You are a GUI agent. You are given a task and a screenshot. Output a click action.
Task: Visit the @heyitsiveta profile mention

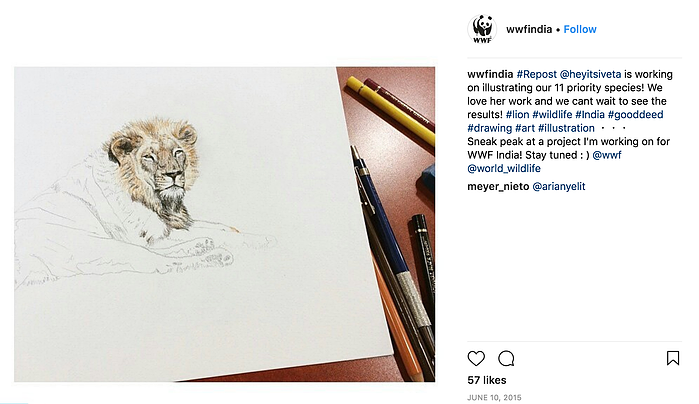tap(590, 74)
